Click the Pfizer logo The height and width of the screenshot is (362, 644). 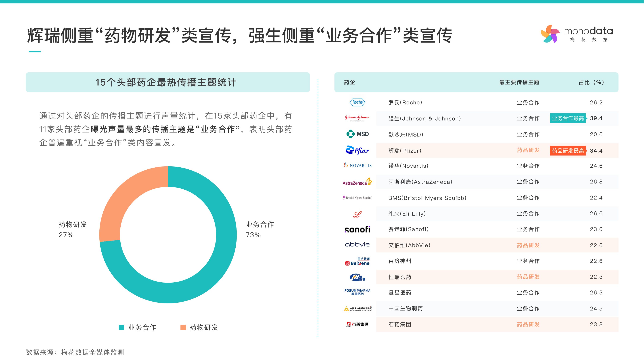point(357,150)
